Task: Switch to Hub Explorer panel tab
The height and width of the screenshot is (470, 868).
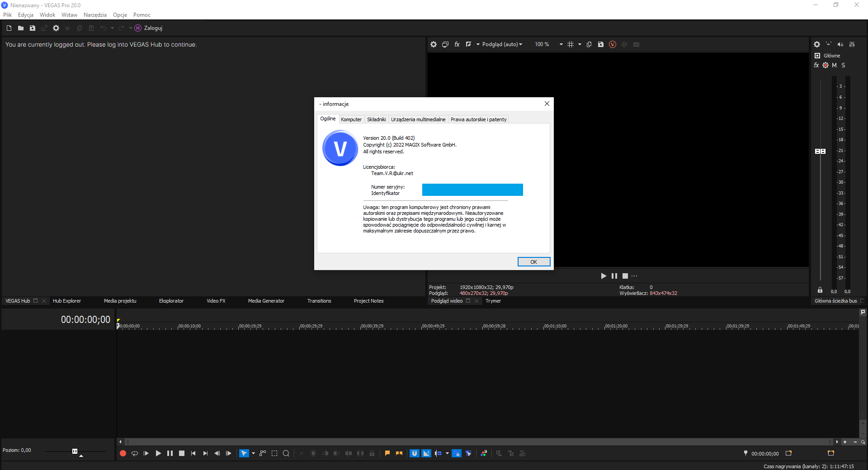Action: click(x=67, y=301)
